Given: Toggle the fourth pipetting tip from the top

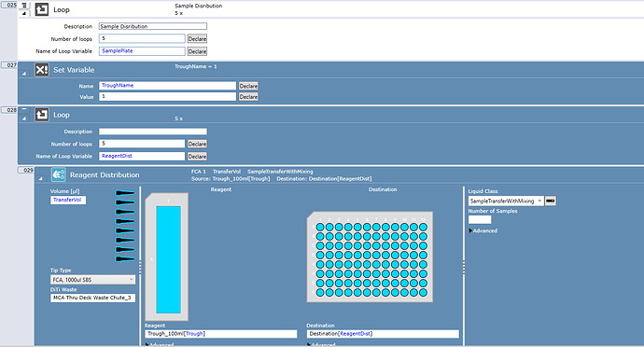Looking at the screenshot, I should tap(125, 221).
